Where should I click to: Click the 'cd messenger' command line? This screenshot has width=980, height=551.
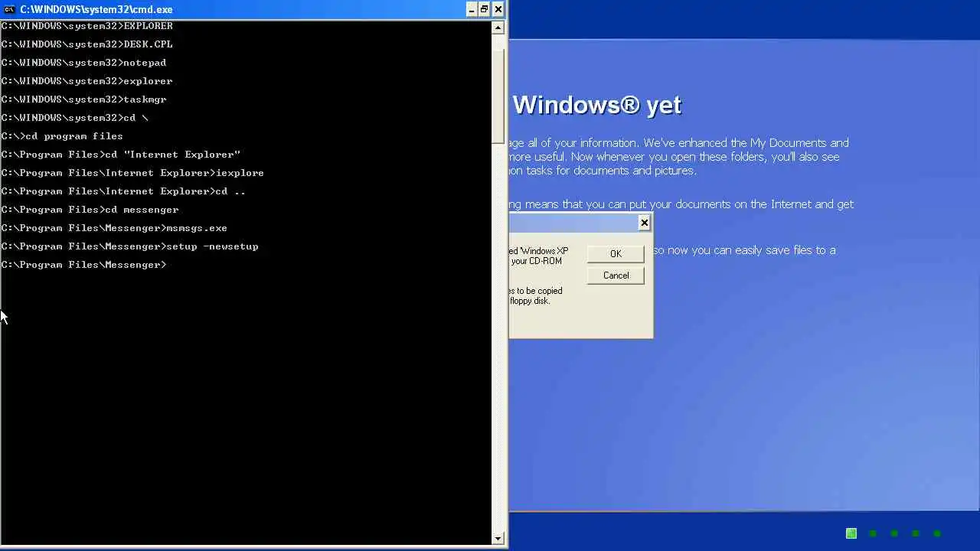click(90, 210)
